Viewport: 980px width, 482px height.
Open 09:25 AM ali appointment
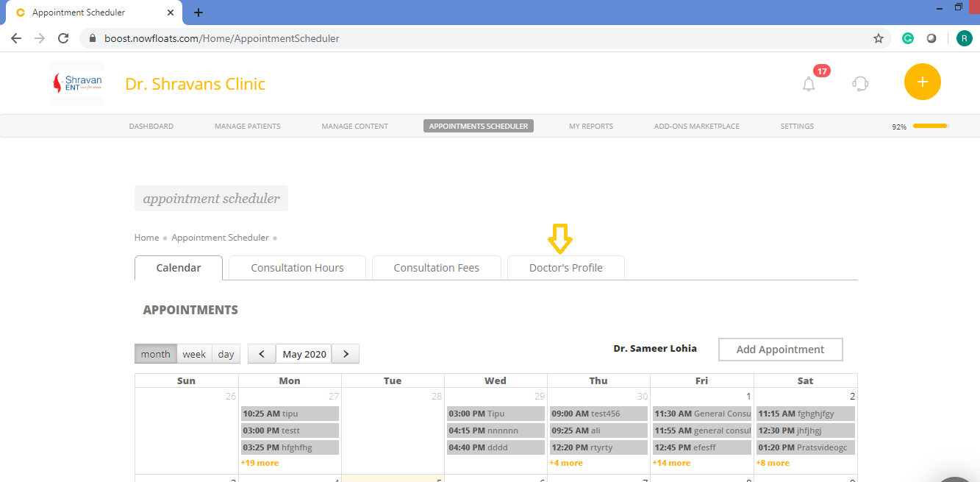[x=598, y=430]
